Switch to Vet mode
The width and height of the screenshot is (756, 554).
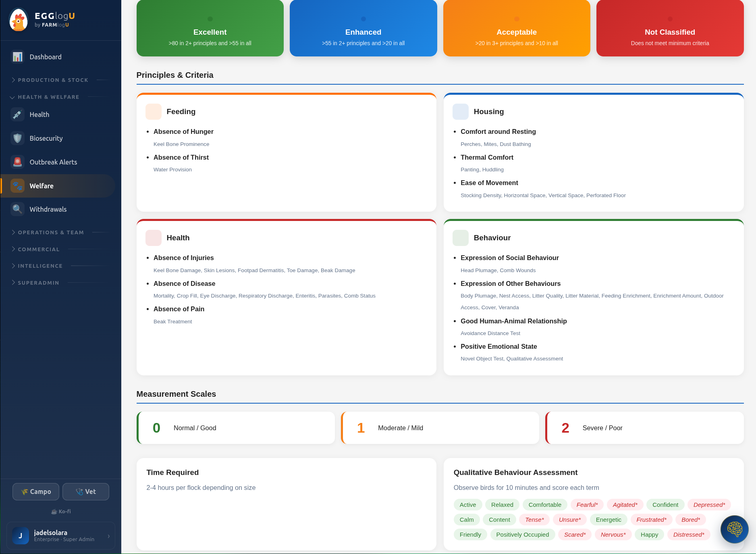click(86, 492)
